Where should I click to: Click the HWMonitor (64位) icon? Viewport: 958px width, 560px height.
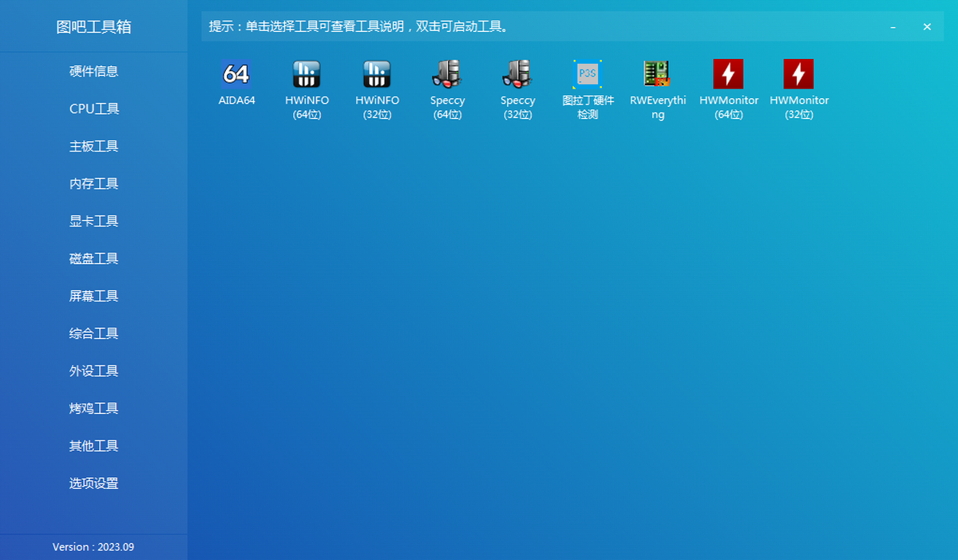(x=728, y=74)
